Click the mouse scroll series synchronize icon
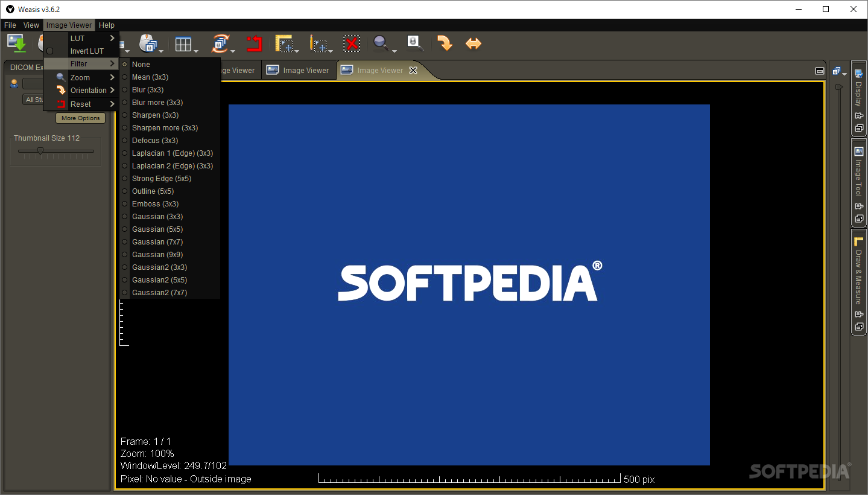The image size is (868, 495). 148,43
